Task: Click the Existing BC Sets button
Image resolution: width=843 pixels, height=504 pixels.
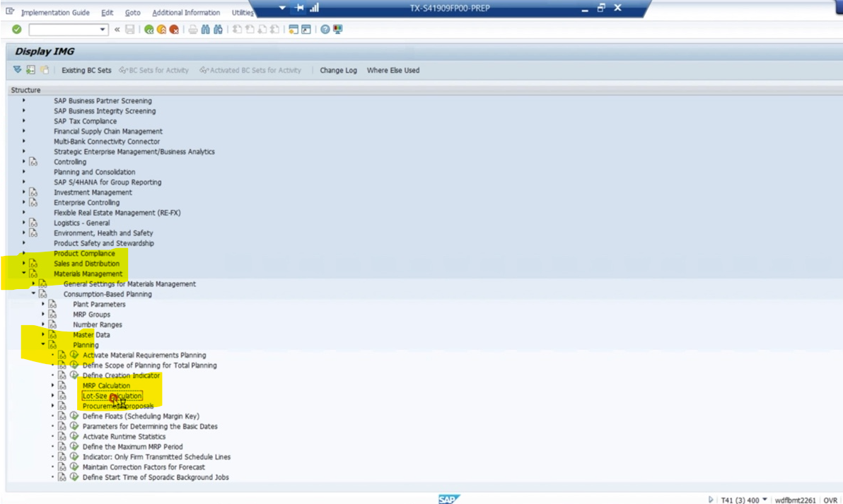Action: pyautogui.click(x=86, y=71)
